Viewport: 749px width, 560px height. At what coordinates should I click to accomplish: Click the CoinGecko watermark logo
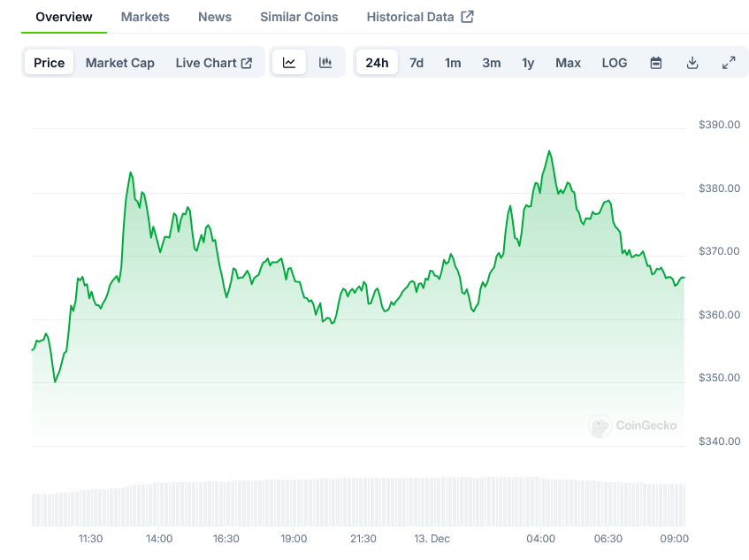coord(600,426)
